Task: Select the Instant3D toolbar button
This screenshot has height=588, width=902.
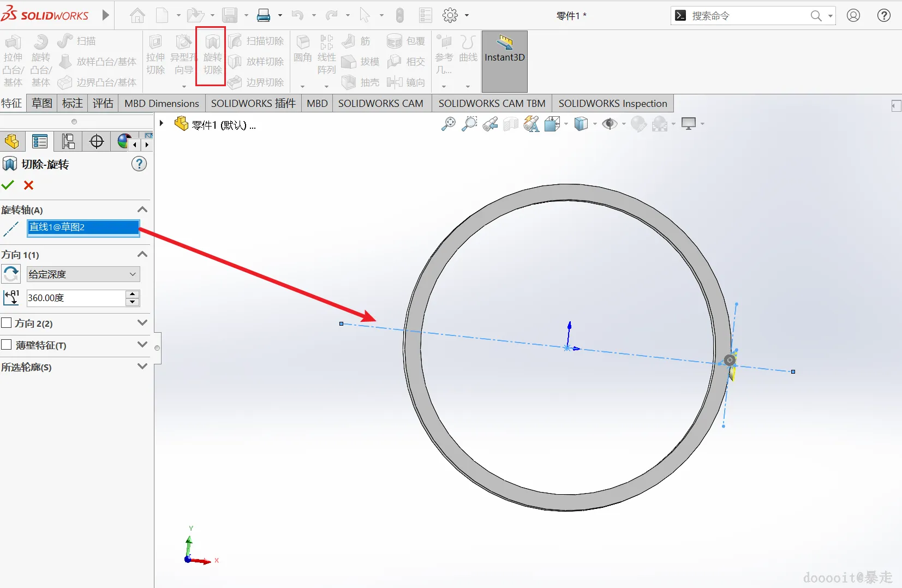Action: click(505, 61)
